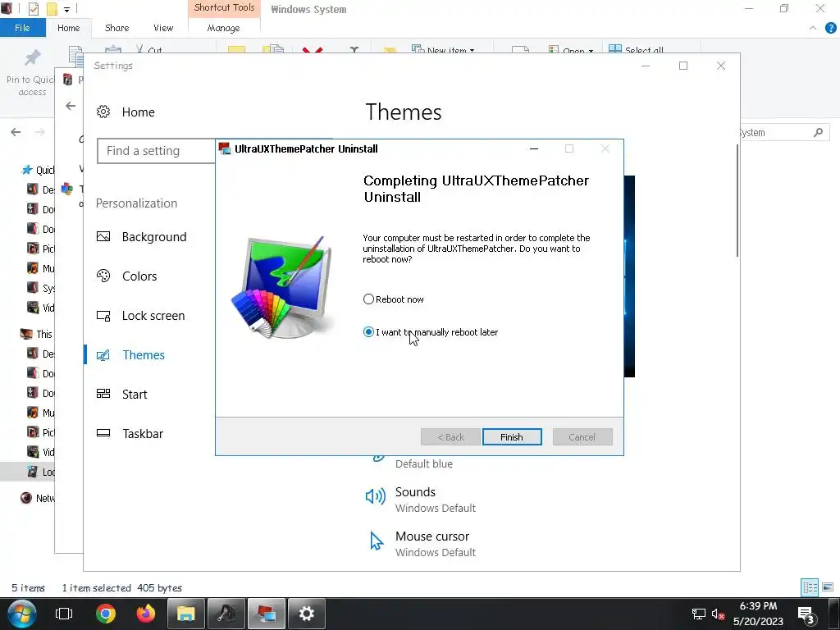This screenshot has width=840, height=630.
Task: Open the Start menu button
Action: tap(22, 614)
